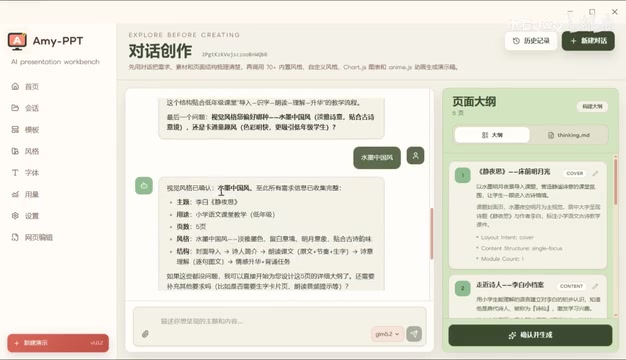Open the glm5.2 model dropdown
The width and height of the screenshot is (626, 360).
coord(387,334)
